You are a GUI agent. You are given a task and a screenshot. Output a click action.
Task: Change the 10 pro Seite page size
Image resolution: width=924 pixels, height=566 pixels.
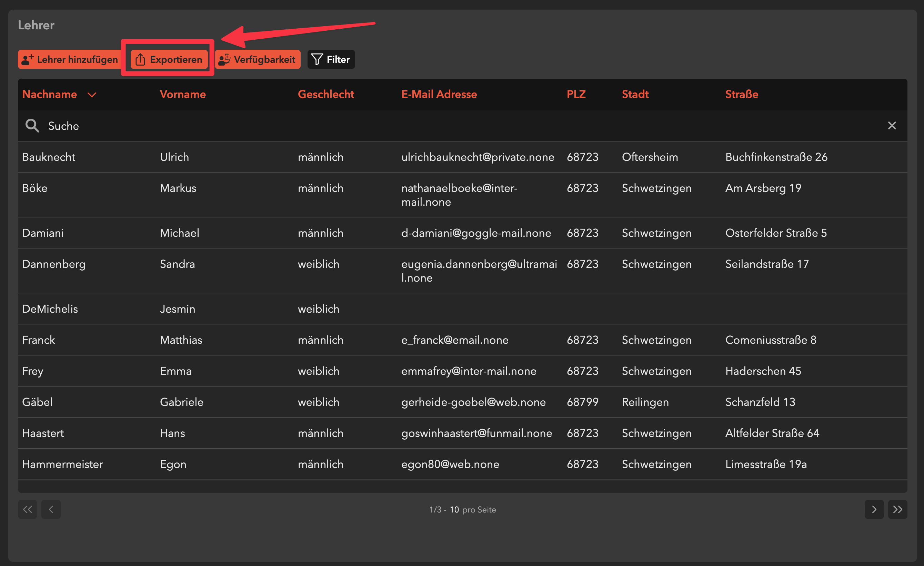[454, 510]
